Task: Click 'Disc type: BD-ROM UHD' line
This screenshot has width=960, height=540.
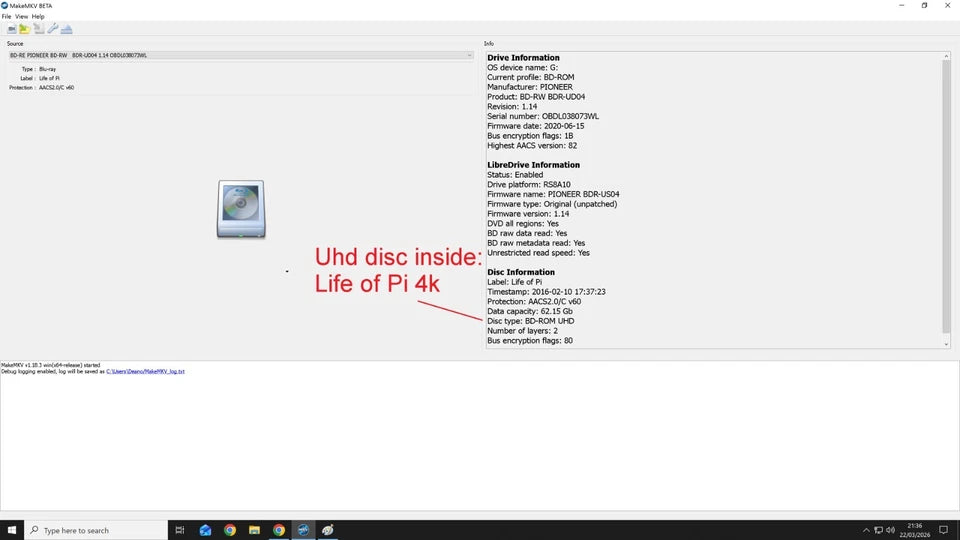Action: pyautogui.click(x=530, y=321)
